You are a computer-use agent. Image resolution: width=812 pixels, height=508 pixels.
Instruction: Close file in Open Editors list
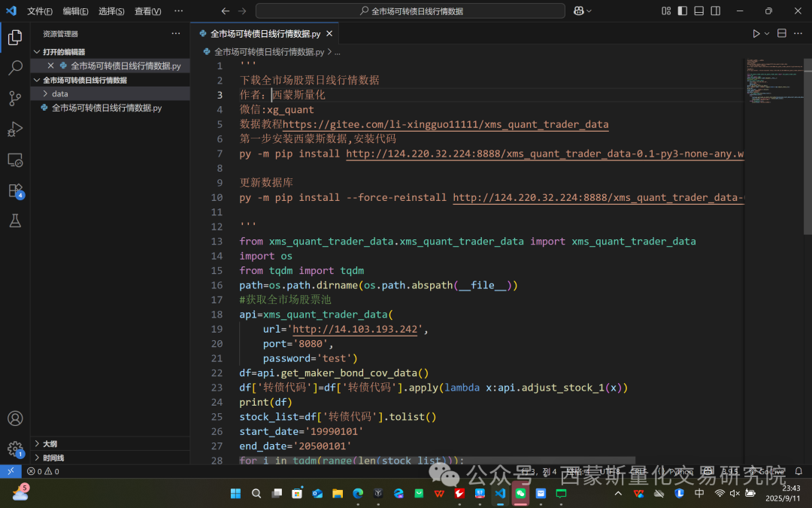coord(51,65)
